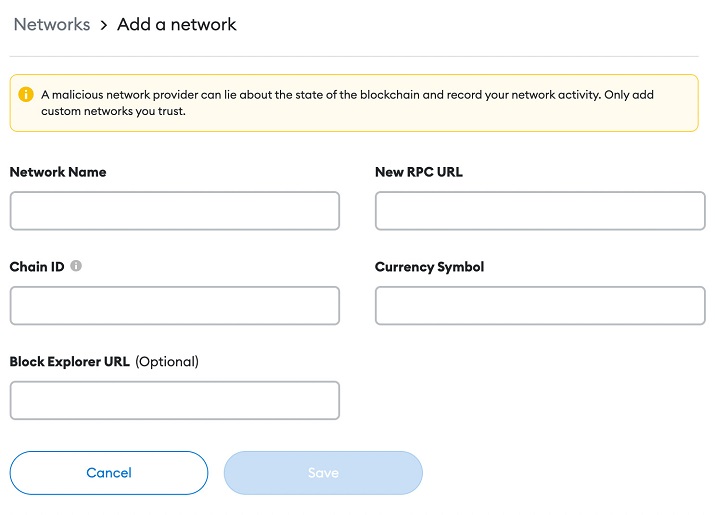Click into the Chain ID text box
The width and height of the screenshot is (715, 515).
point(175,306)
